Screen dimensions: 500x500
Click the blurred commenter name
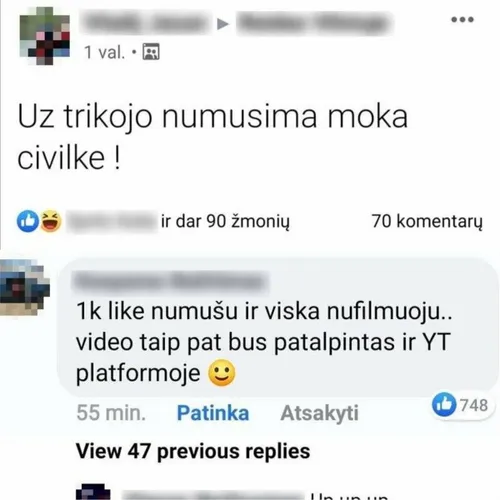(x=170, y=282)
